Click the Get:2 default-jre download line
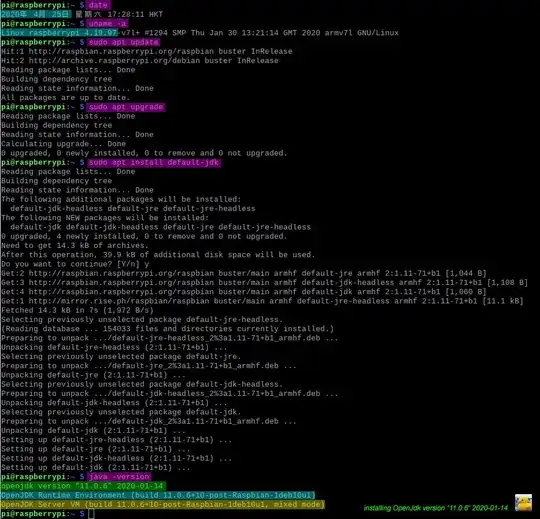 tap(244, 273)
